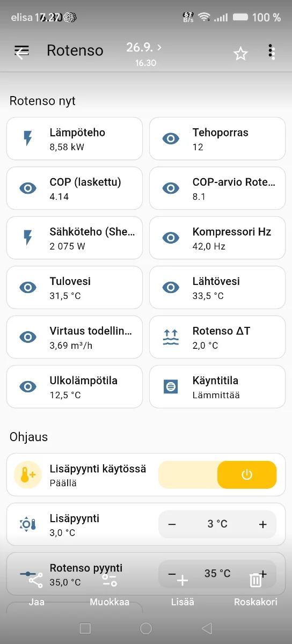
Task: Expand the 26.9. date selector chevron
Action: point(158,47)
